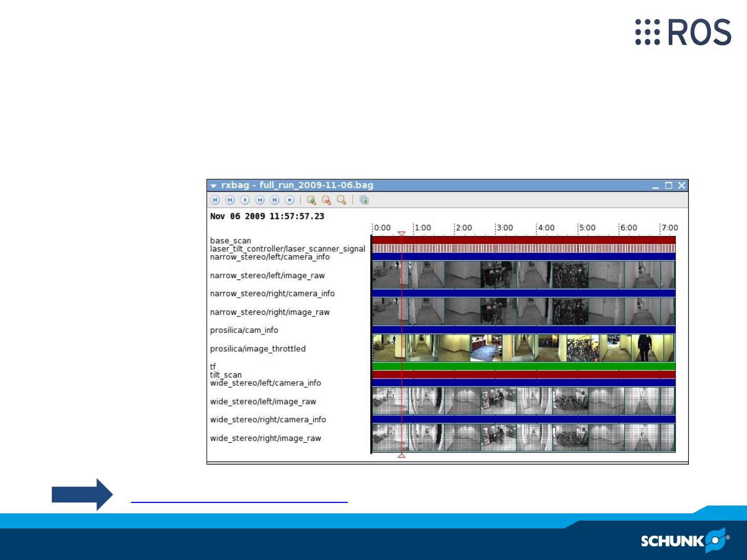Select the wide_stereo/right/camera_info topic label
This screenshot has width=747, height=560.
268,420
